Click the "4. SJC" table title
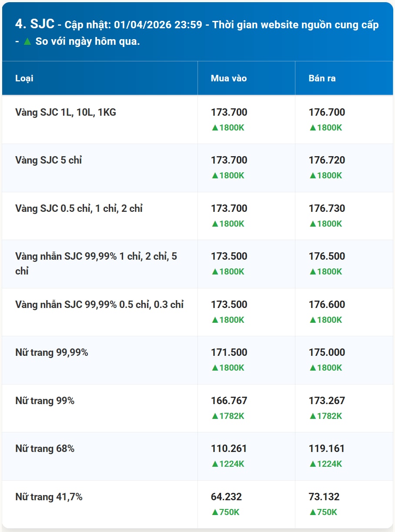The image size is (395, 532). 35,24
